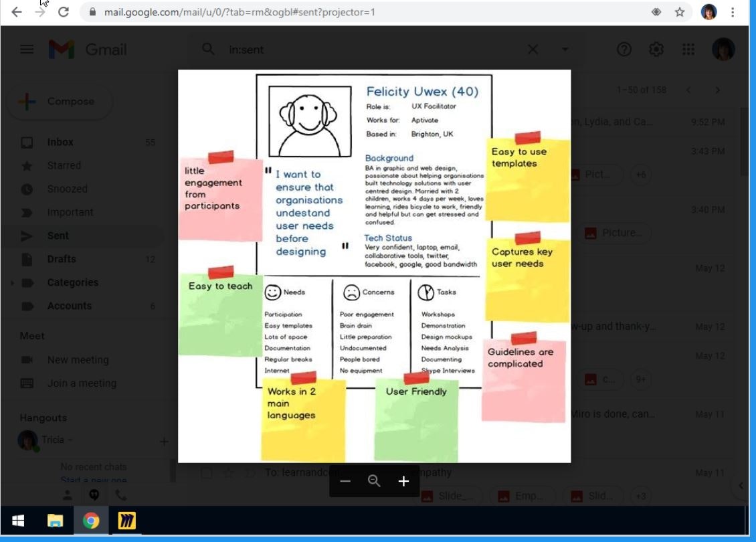This screenshot has width=756, height=542.
Task: Click the Gmail logo
Action: (x=87, y=50)
